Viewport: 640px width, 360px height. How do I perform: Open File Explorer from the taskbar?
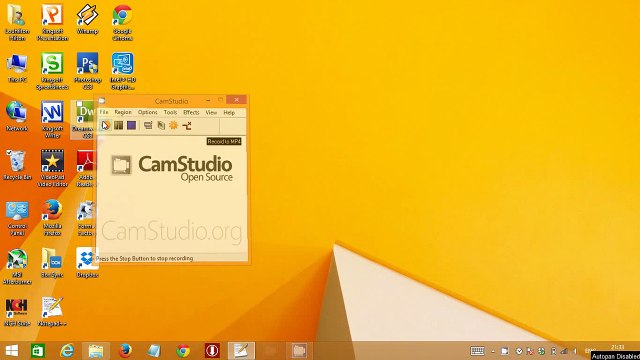(x=96, y=351)
